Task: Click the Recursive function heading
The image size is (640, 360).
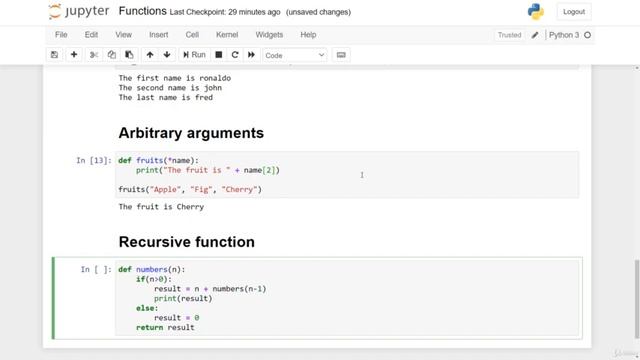Action: pos(187,242)
